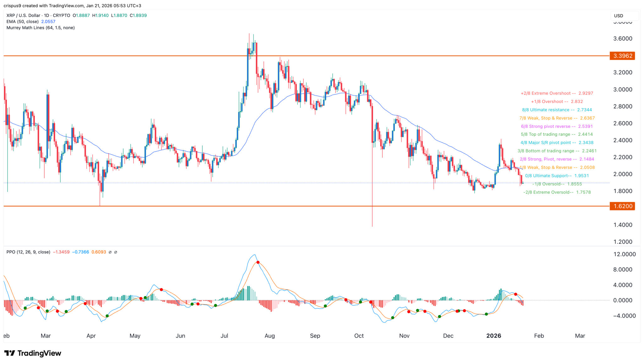This screenshot has width=644, height=364.
Task: Select the EMA (50, close) indicator legend
Action: 23,22
